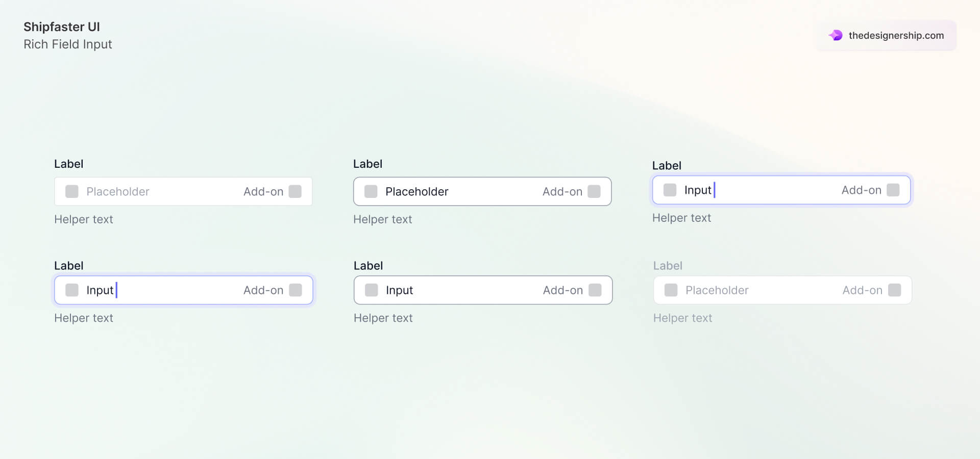Viewport: 980px width, 459px height.
Task: Toggle the add-on square in the disabled Placeholder input
Action: pyautogui.click(x=894, y=290)
